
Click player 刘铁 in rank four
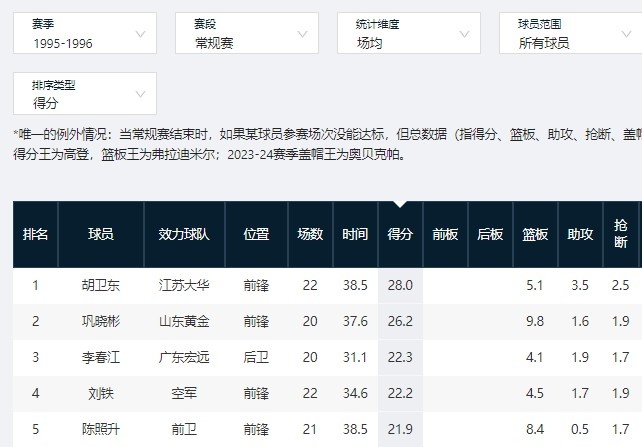point(100,394)
